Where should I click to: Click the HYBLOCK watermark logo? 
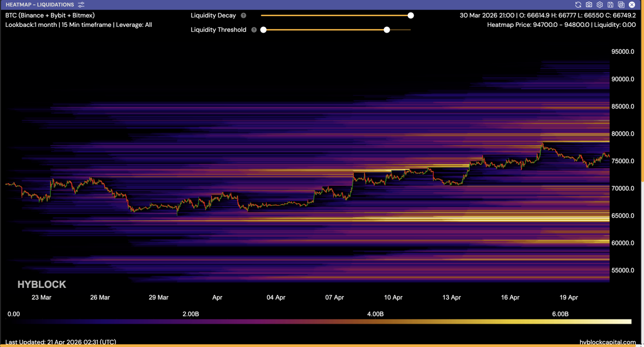(x=42, y=285)
